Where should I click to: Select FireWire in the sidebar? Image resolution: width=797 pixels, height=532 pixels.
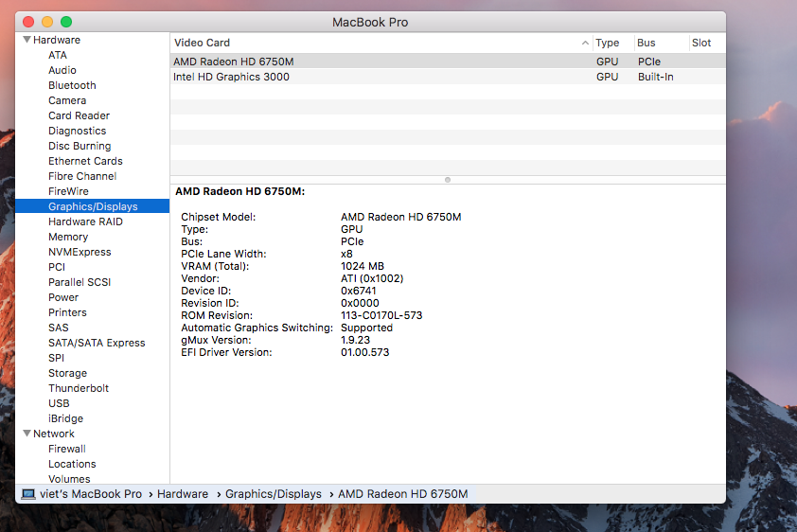[x=68, y=191]
